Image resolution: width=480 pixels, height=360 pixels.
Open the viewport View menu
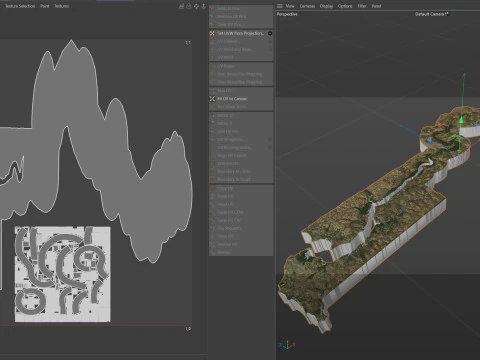290,6
